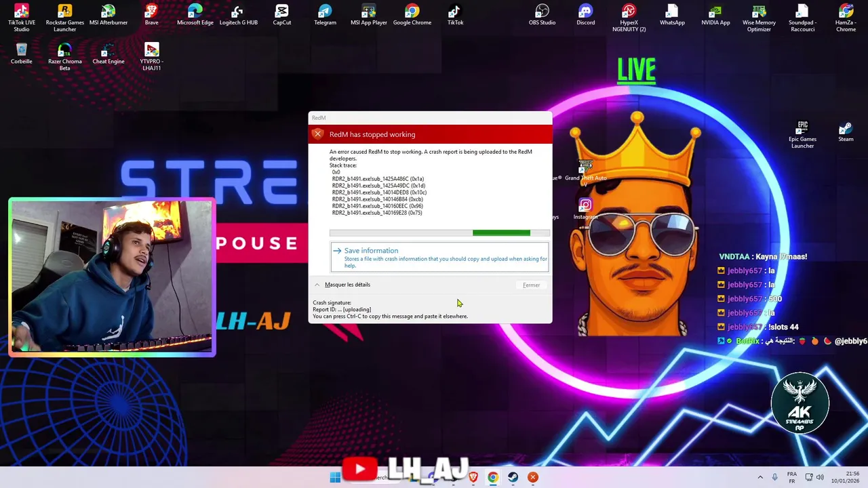The width and height of the screenshot is (868, 488).
Task: Click the microphone tray icon
Action: [775, 477]
